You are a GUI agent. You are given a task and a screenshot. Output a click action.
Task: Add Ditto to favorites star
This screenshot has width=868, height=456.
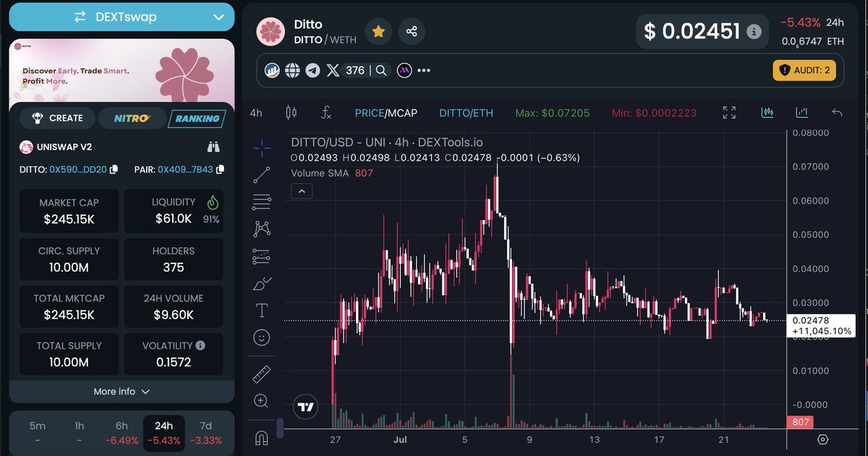[x=378, y=31]
